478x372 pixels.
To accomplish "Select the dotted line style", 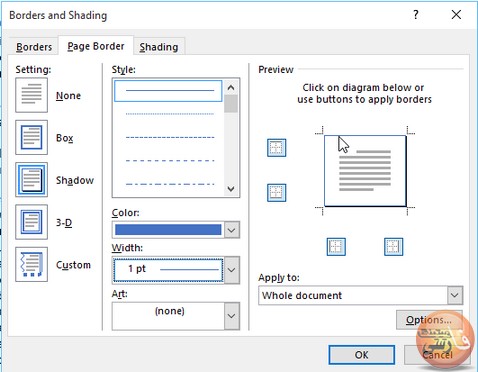I will (170, 114).
